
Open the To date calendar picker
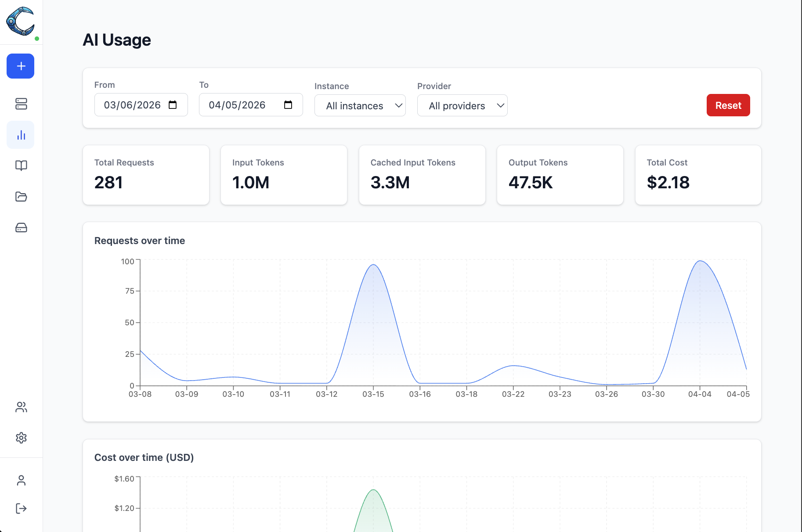[288, 104]
